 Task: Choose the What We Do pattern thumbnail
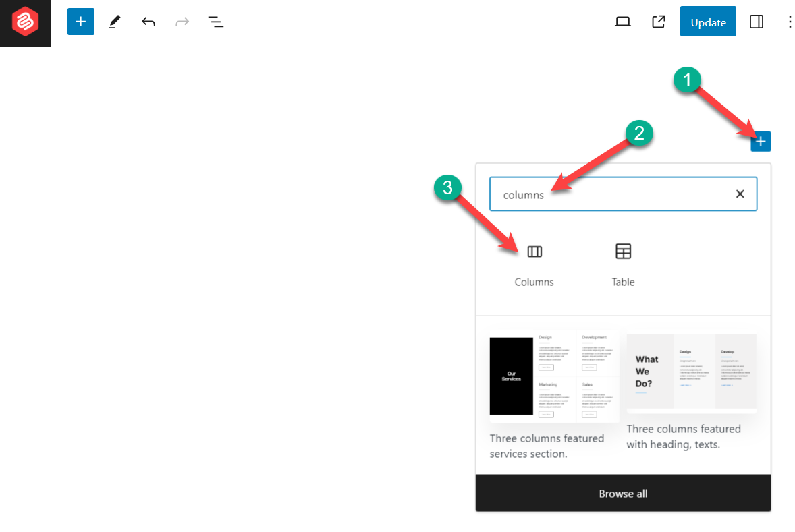(x=692, y=372)
